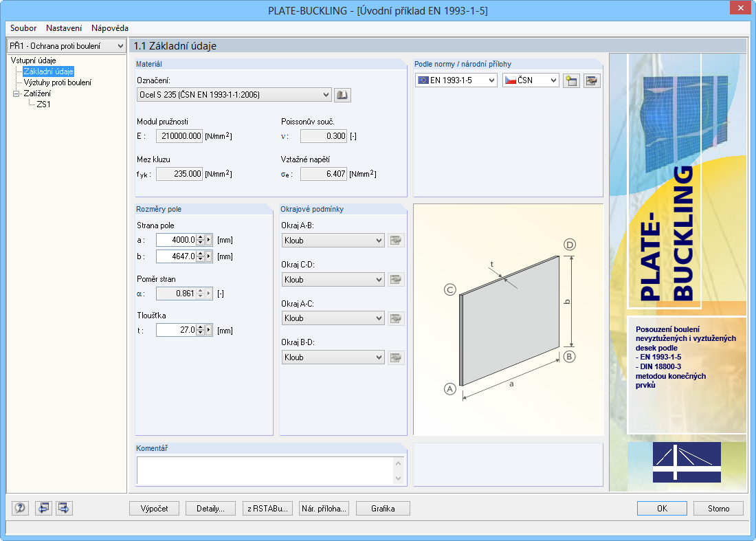The image size is (756, 541).
Task: Click the new national annex icon
Action: [x=571, y=80]
